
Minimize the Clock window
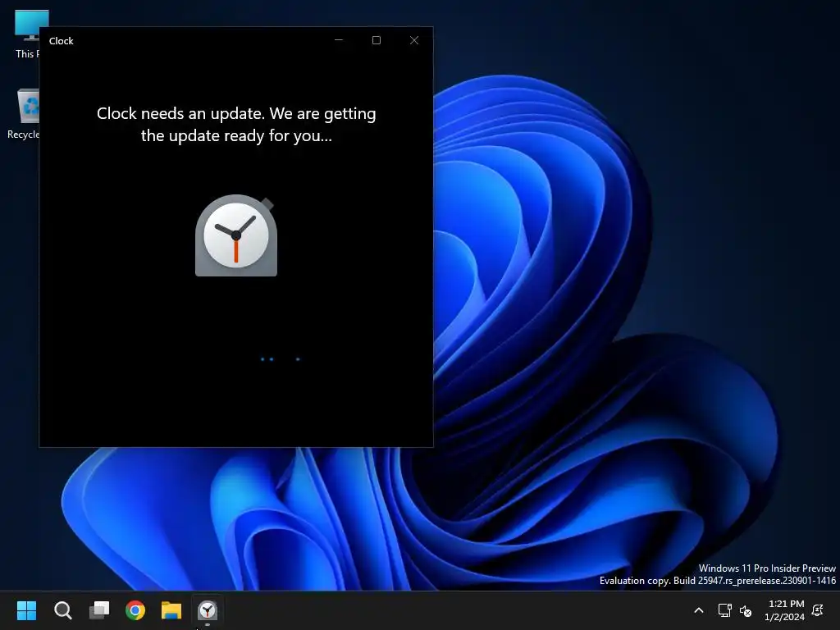[339, 40]
